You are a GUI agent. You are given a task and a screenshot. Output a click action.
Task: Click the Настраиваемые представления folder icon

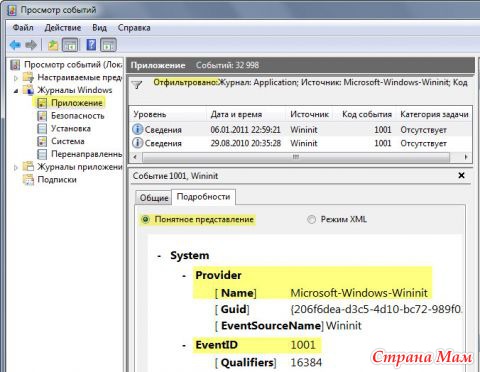(28, 77)
